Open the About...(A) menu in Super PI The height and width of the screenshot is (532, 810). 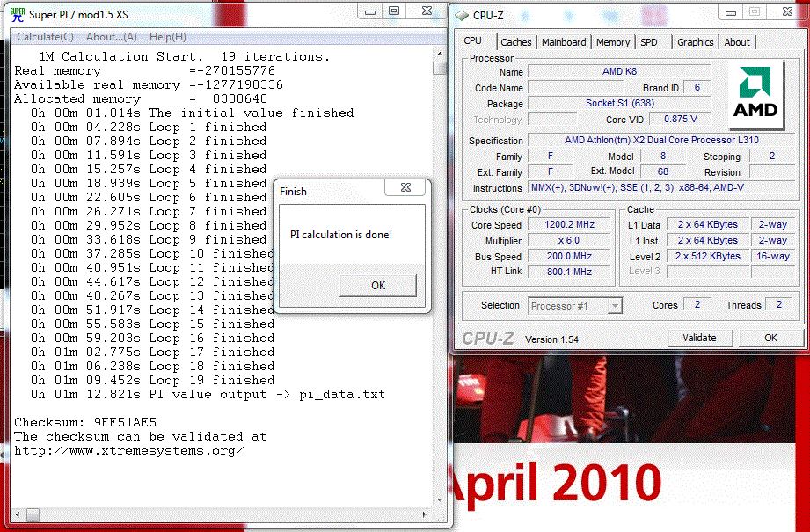112,37
